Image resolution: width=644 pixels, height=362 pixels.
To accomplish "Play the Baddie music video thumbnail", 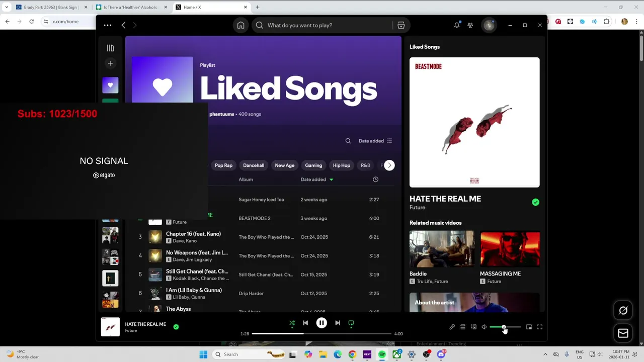I will [442, 248].
